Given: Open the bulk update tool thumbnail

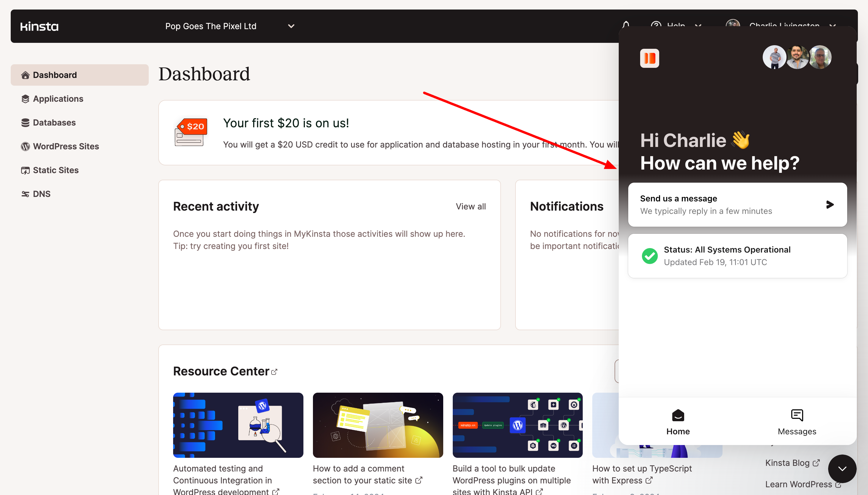Looking at the screenshot, I should pos(517,425).
